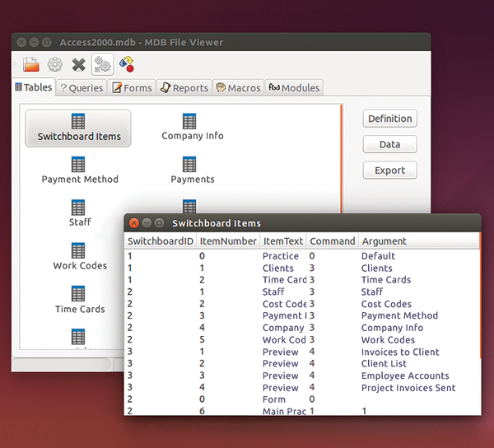Select the 'Company Info' Argument cell in data window

pyautogui.click(x=392, y=328)
